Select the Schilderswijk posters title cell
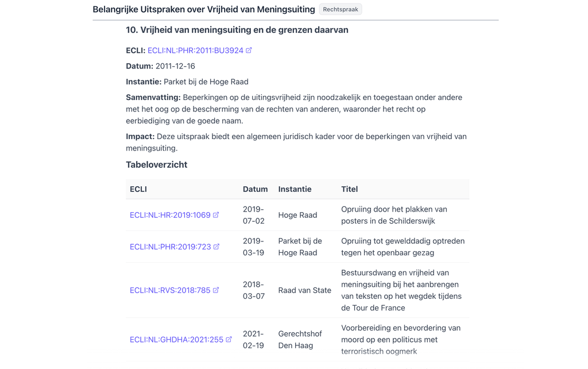 click(x=394, y=215)
